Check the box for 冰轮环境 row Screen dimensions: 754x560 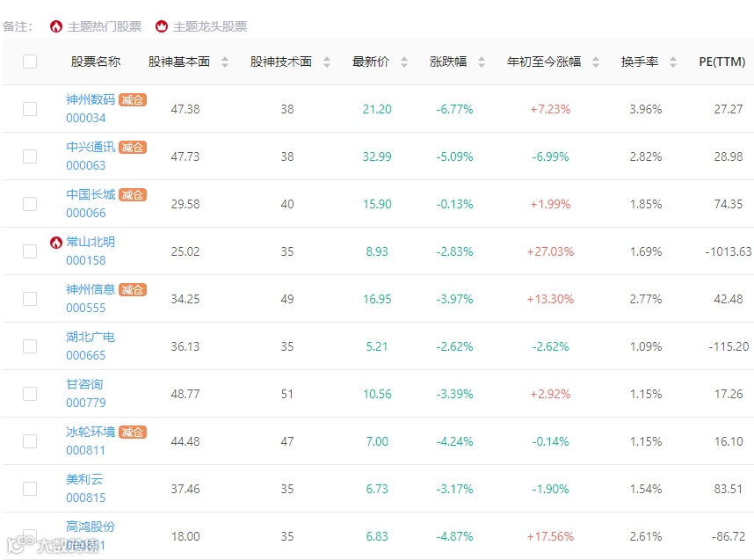[30, 441]
